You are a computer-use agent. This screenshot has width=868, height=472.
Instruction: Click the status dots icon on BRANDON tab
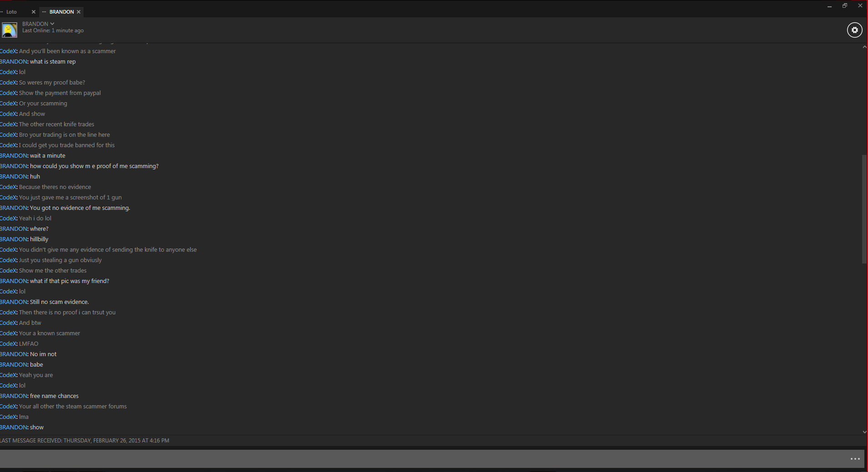coord(44,12)
